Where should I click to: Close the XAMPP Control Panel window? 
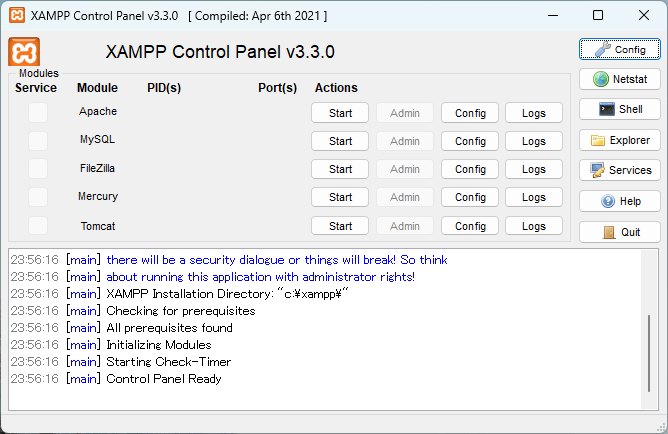click(644, 16)
